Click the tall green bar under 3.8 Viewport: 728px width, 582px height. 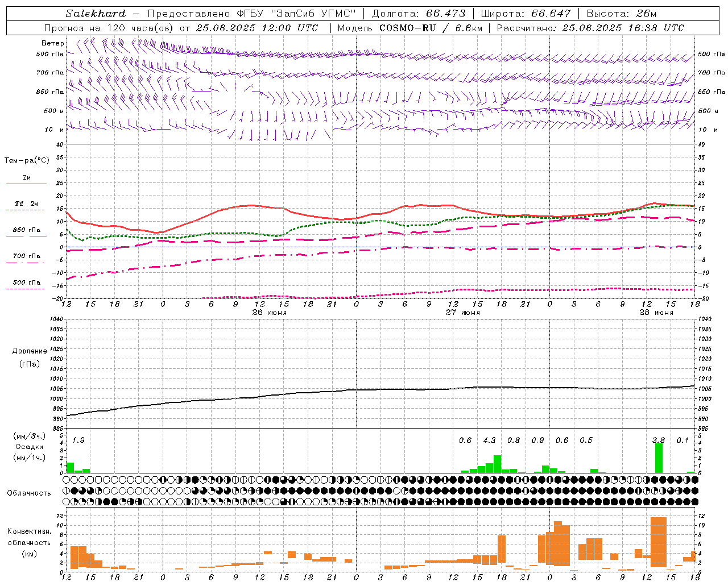[x=659, y=458]
